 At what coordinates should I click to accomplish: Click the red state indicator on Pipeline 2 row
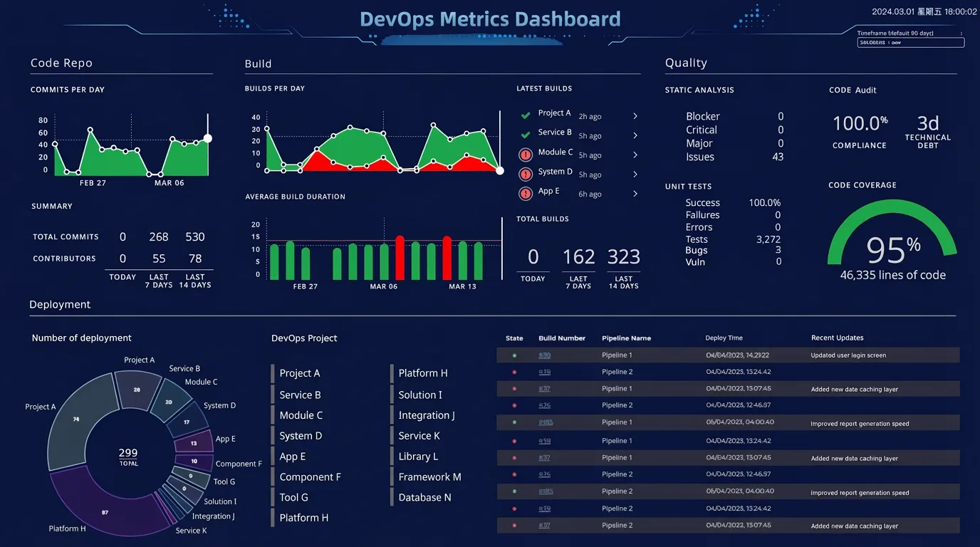tap(514, 371)
